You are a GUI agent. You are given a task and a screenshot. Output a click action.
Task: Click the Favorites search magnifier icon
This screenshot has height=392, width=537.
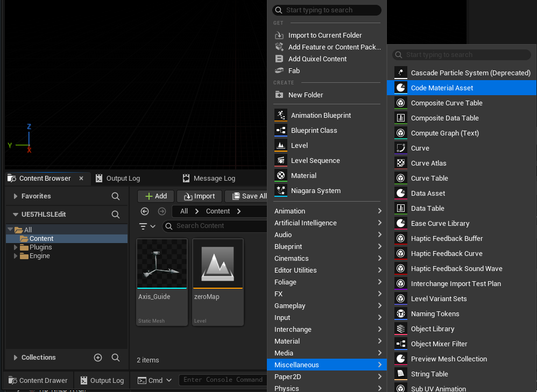(116, 196)
